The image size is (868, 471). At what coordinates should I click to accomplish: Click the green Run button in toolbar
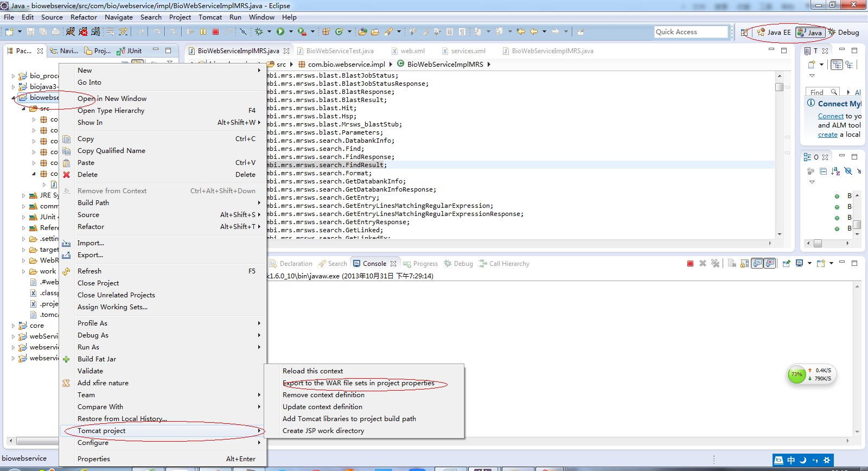click(x=280, y=31)
